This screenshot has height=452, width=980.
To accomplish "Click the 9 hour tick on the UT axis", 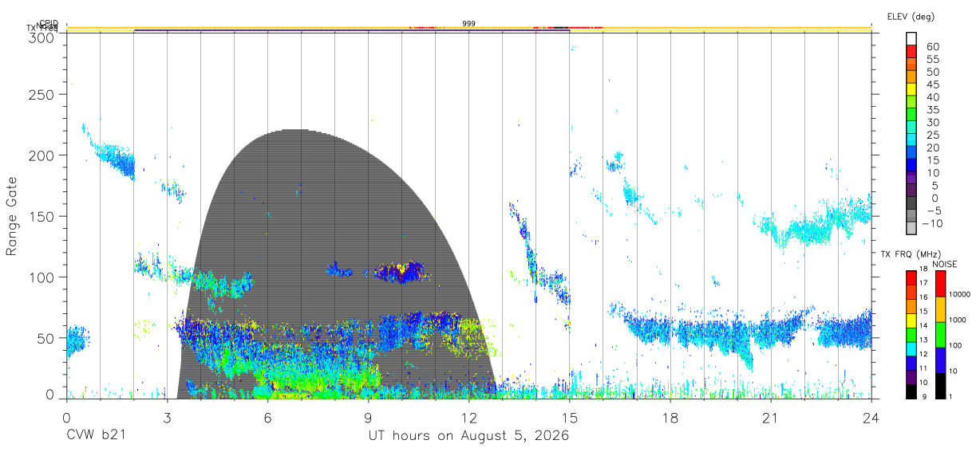I will click(x=368, y=418).
